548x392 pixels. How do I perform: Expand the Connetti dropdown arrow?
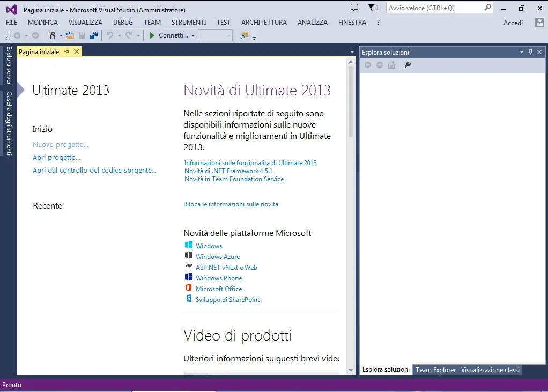193,35
